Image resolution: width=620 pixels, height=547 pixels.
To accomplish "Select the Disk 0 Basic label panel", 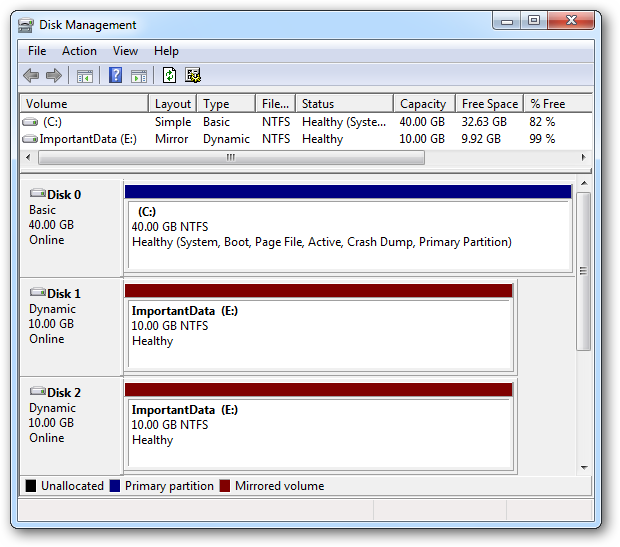I will pos(71,228).
